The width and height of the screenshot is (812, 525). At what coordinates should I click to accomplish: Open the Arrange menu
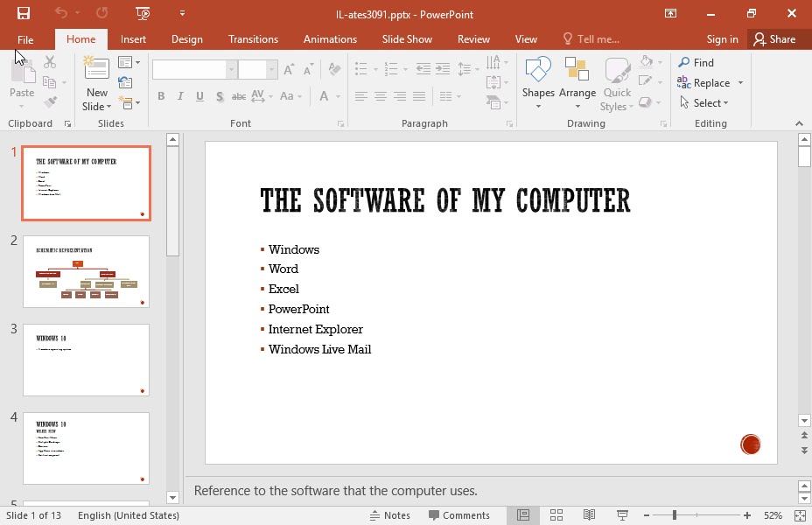[x=577, y=83]
